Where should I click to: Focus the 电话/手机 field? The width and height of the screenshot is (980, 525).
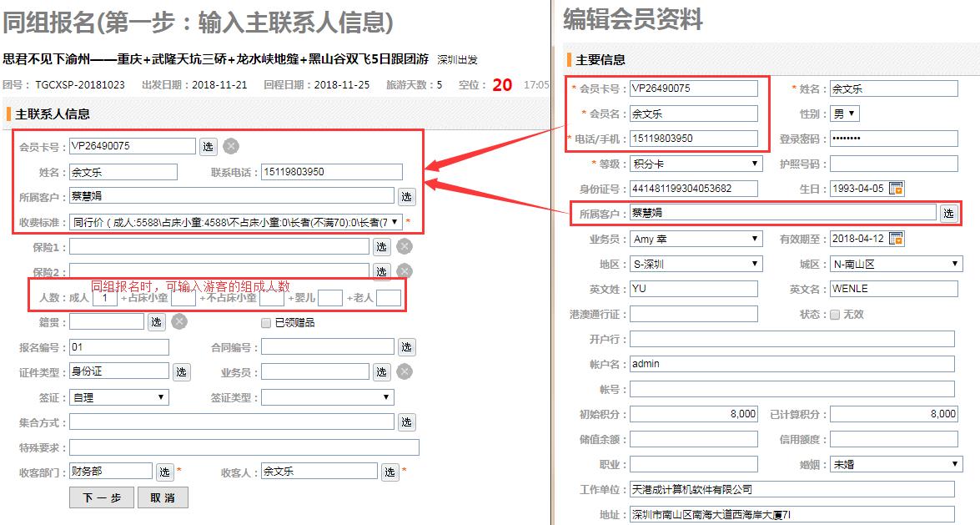coord(694,139)
